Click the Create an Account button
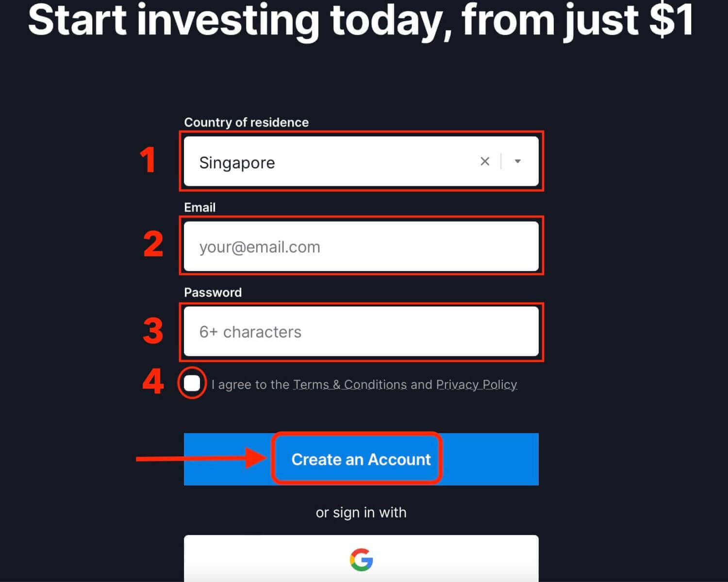The image size is (728, 582). [361, 459]
